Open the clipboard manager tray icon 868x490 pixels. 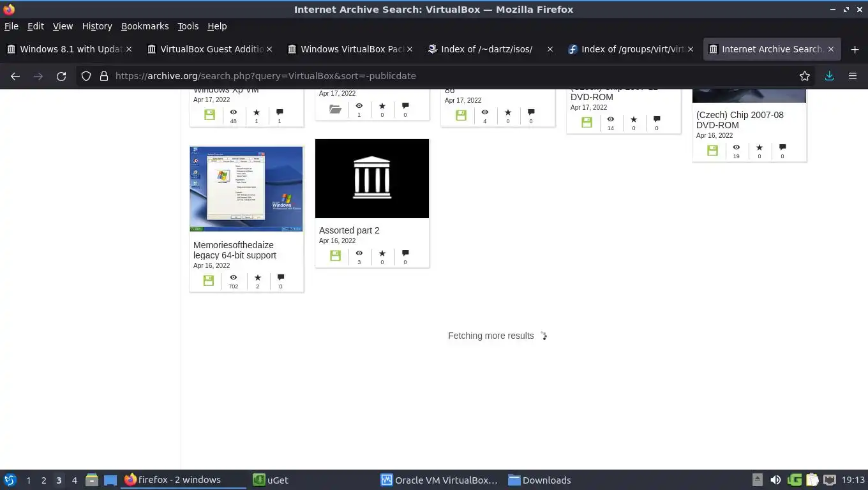click(x=812, y=480)
